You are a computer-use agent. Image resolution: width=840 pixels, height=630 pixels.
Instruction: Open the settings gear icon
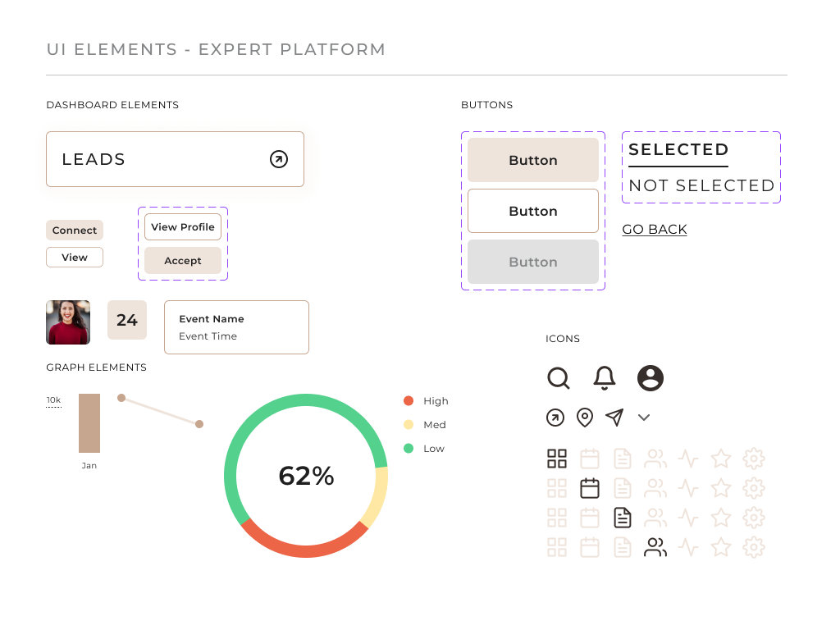[754, 458]
